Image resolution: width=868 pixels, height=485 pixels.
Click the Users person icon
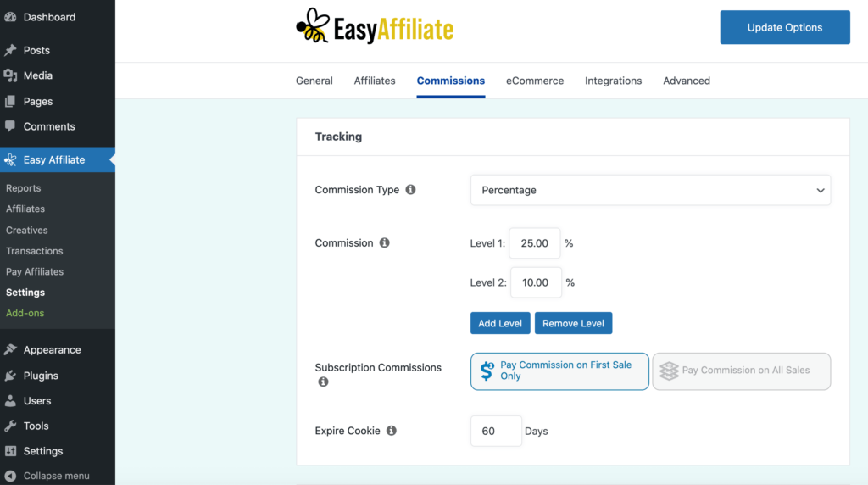[10, 400]
